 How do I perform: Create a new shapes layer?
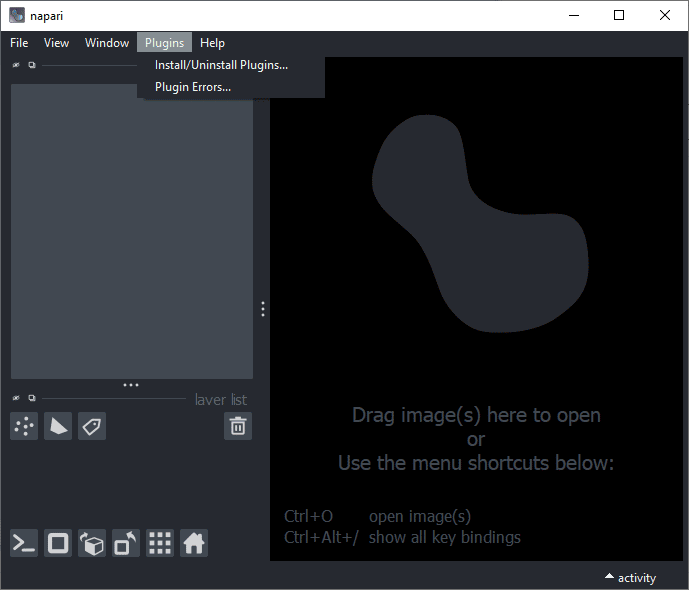point(58,427)
